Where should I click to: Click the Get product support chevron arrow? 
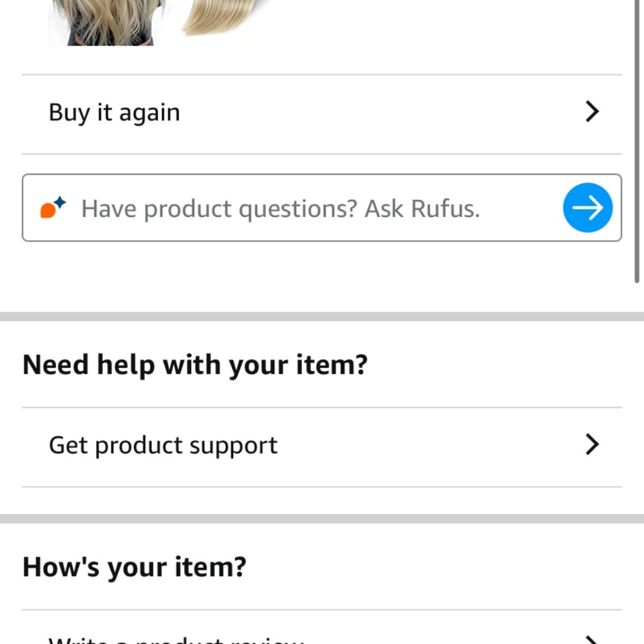point(592,444)
